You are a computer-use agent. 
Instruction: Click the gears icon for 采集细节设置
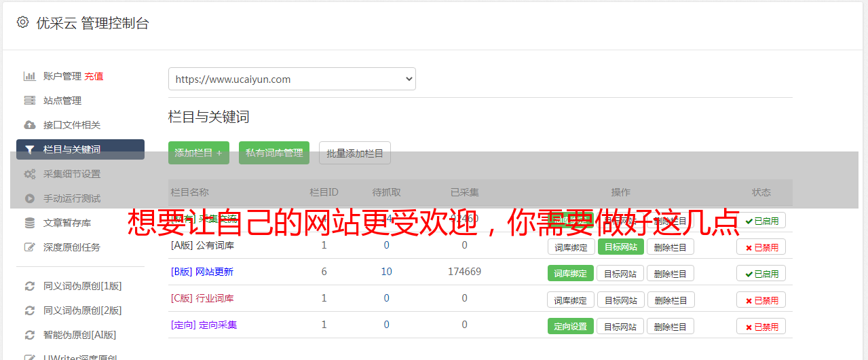point(30,174)
